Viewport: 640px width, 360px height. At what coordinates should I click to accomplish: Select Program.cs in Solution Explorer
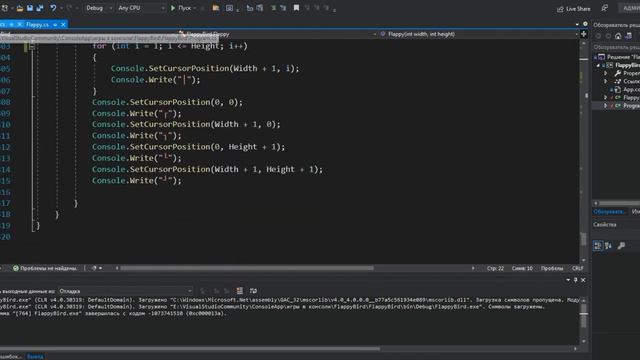pos(631,106)
